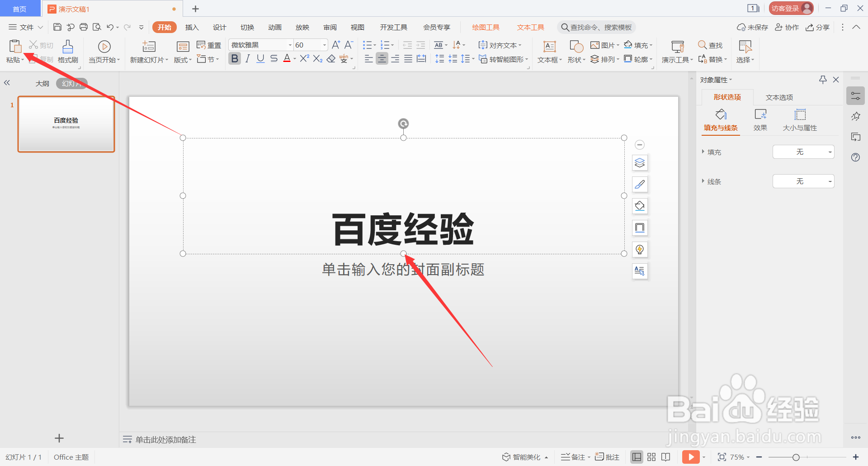The width and height of the screenshot is (868, 466).
Task: Switch to slide sorter grid view
Action: [651, 457]
